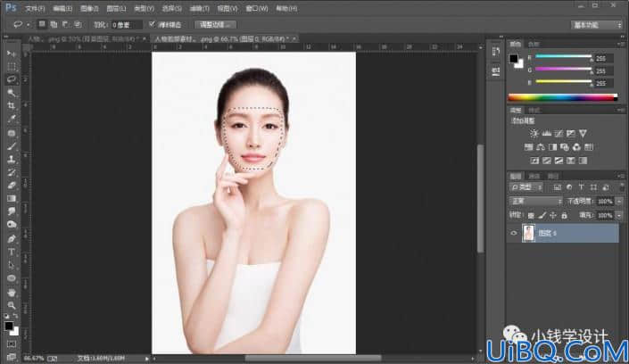Select the Horizontal Type tool
Image resolution: width=629 pixels, height=364 pixels.
coord(12,252)
